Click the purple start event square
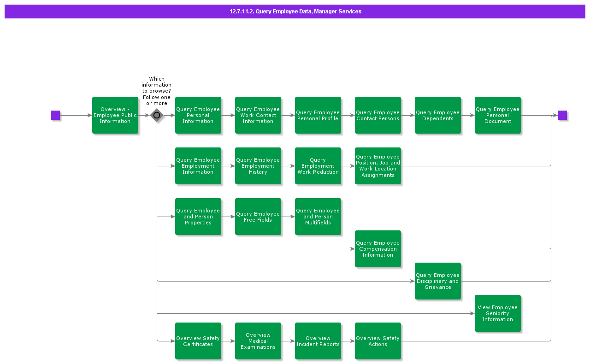 [55, 115]
